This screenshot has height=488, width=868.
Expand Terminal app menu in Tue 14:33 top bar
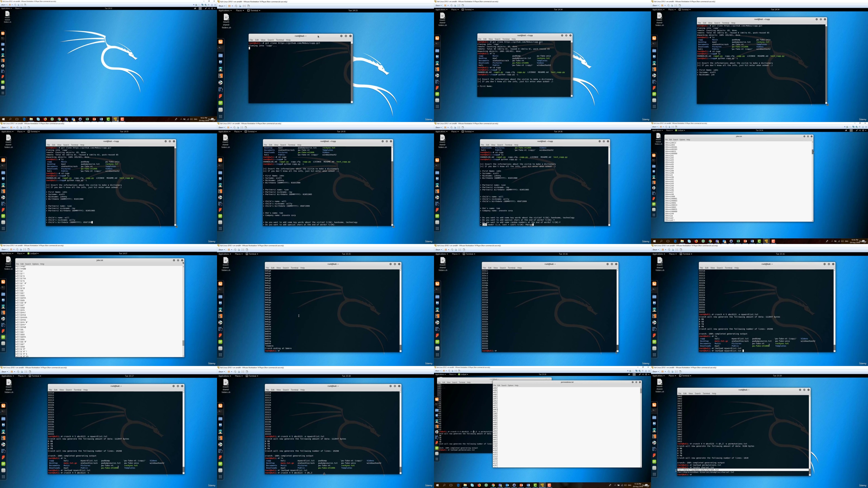[254, 11]
